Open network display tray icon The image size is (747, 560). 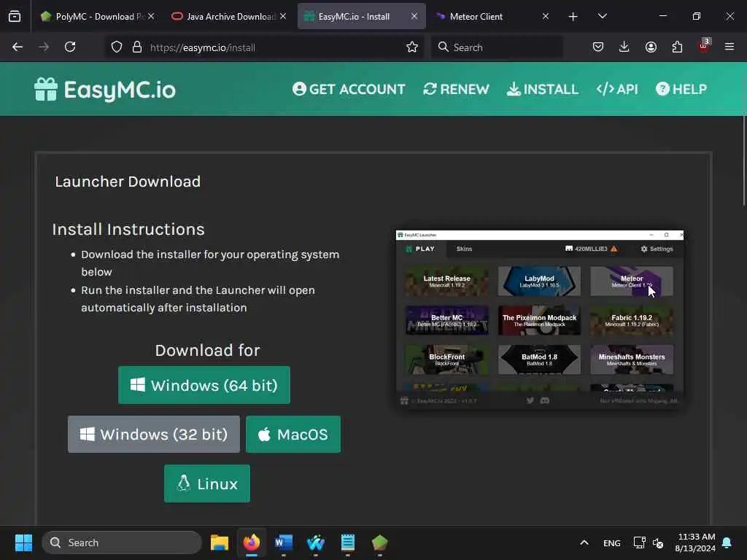[639, 542]
